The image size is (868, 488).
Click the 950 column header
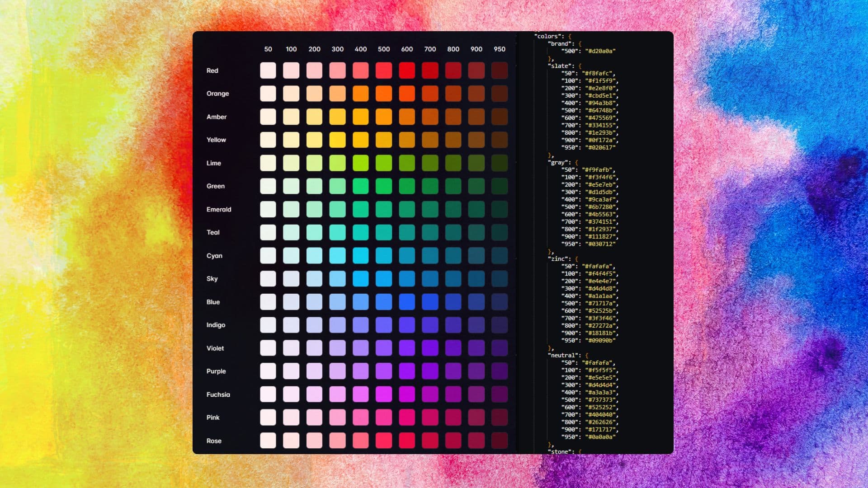coord(500,49)
